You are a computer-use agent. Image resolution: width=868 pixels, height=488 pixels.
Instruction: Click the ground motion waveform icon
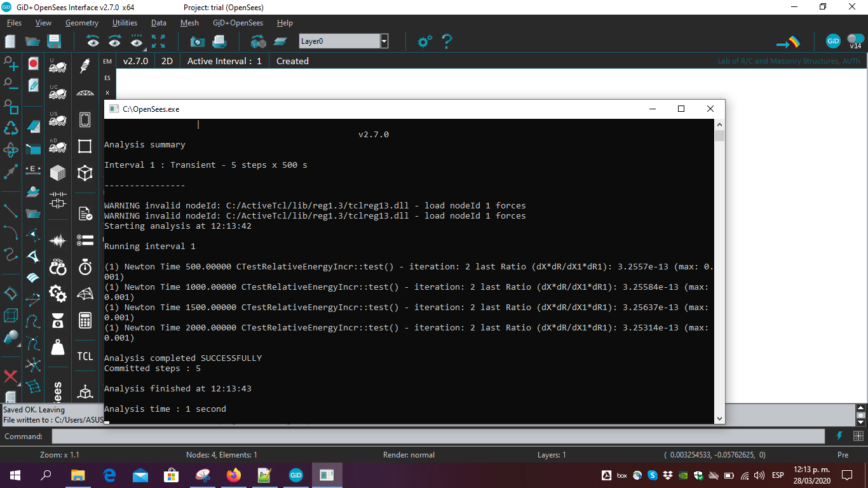pos(57,240)
